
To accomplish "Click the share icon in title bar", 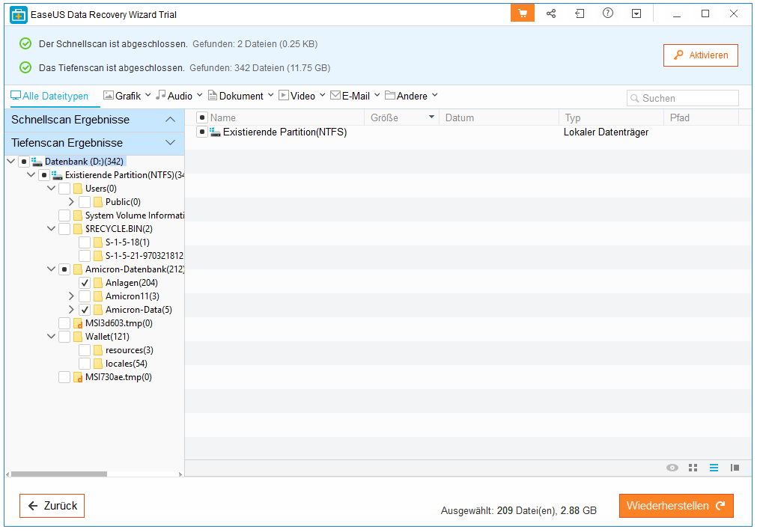I will point(551,13).
